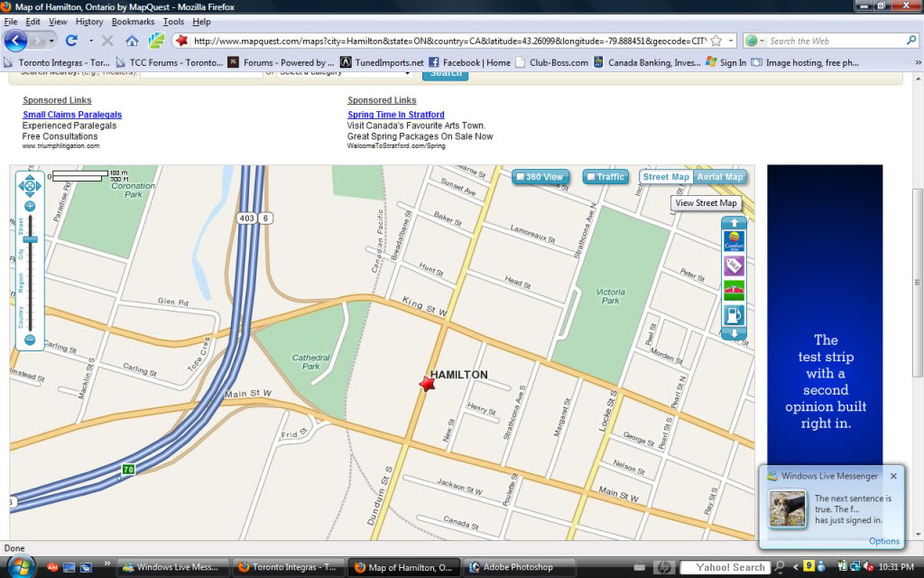Open the Small Claims Paralegals sponsored link
Image resolution: width=924 pixels, height=578 pixels.
[72, 114]
